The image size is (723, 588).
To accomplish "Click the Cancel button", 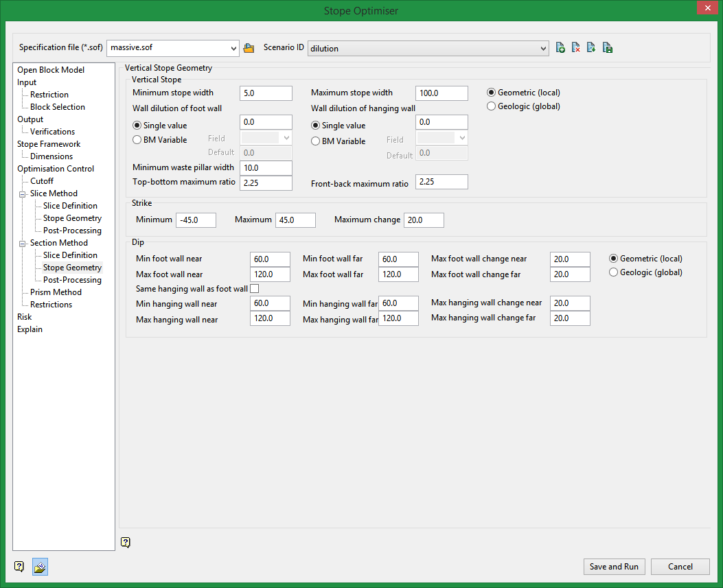I will pos(680,567).
